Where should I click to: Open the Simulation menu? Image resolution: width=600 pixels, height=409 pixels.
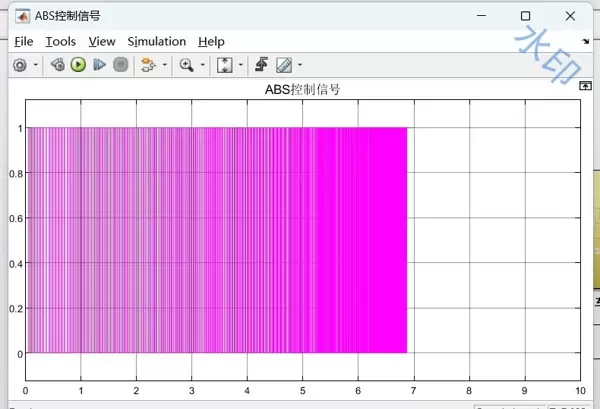point(156,41)
